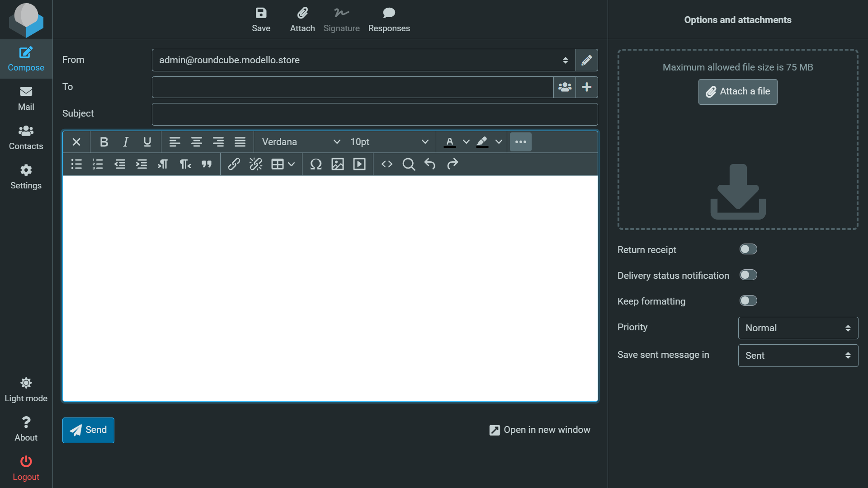Apply Italic formatting
This screenshot has width=868, height=488.
126,142
